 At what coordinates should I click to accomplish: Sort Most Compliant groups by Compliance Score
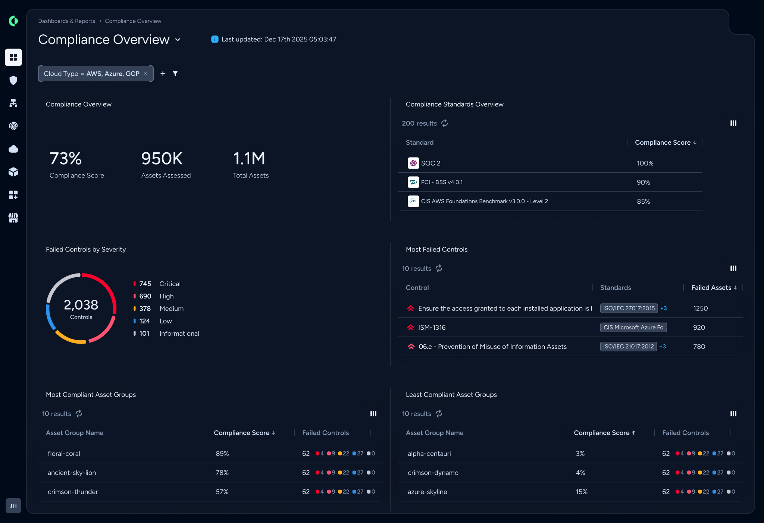pos(244,433)
